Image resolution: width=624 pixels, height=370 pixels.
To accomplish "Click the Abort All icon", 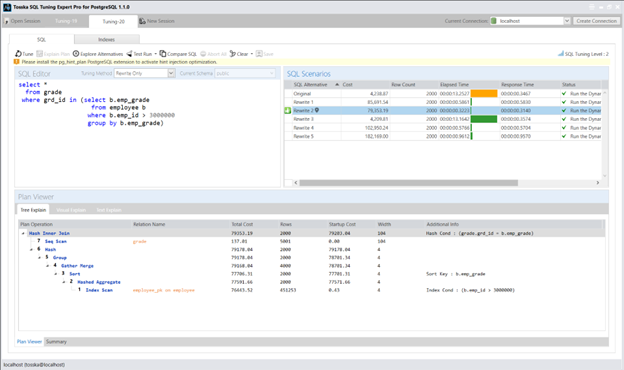I will [x=203, y=54].
